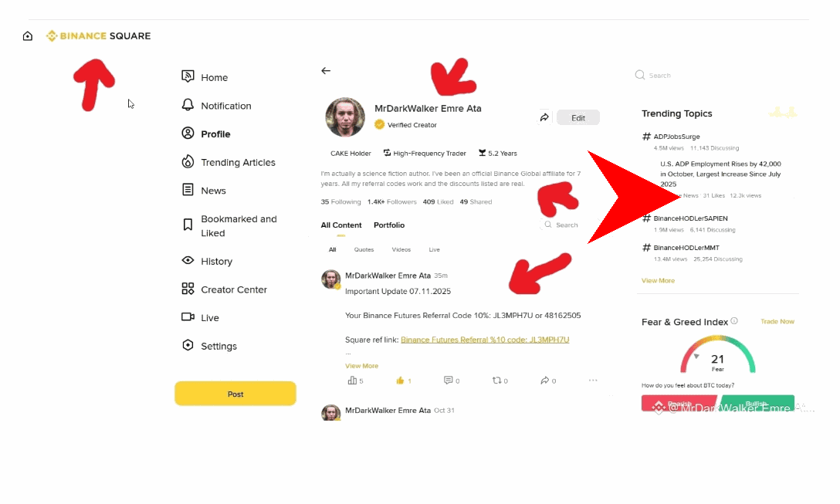Click the Fear & Greed Index info icon
Viewport: 840px width, 504px height.
tap(734, 321)
